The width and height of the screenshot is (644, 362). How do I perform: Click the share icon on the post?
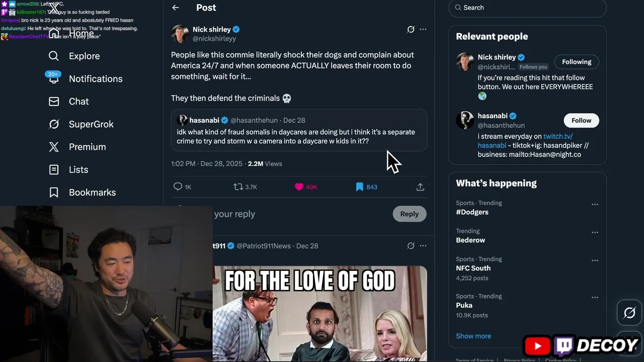pyautogui.click(x=420, y=187)
